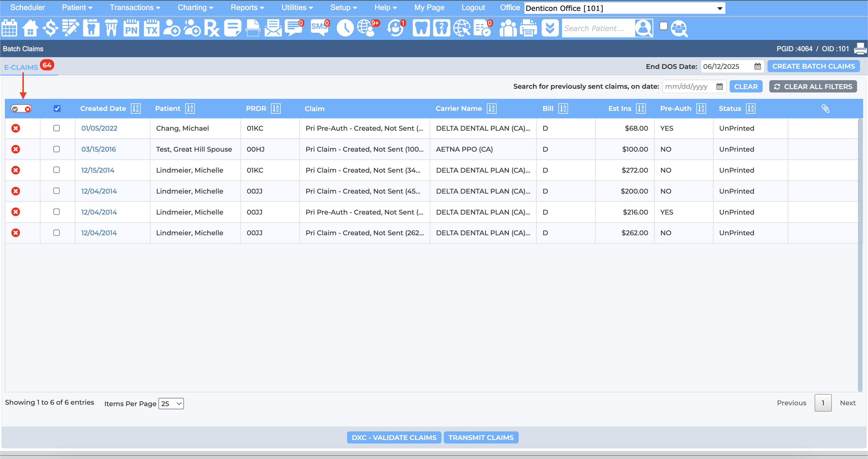Open the Scheduler calendar toolbar icon
Image resolution: width=868 pixels, height=459 pixels.
[x=9, y=28]
